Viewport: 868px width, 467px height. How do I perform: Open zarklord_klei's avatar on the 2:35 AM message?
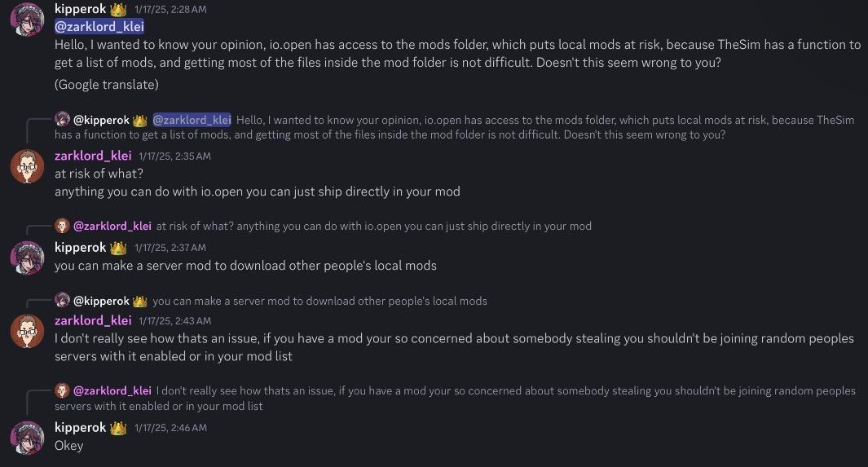point(27,165)
